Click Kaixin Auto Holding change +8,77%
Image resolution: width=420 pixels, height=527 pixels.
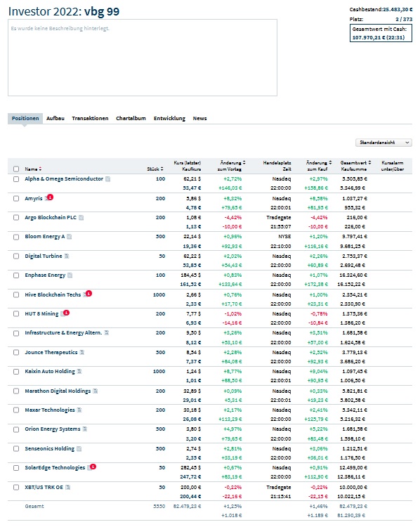tap(232, 372)
